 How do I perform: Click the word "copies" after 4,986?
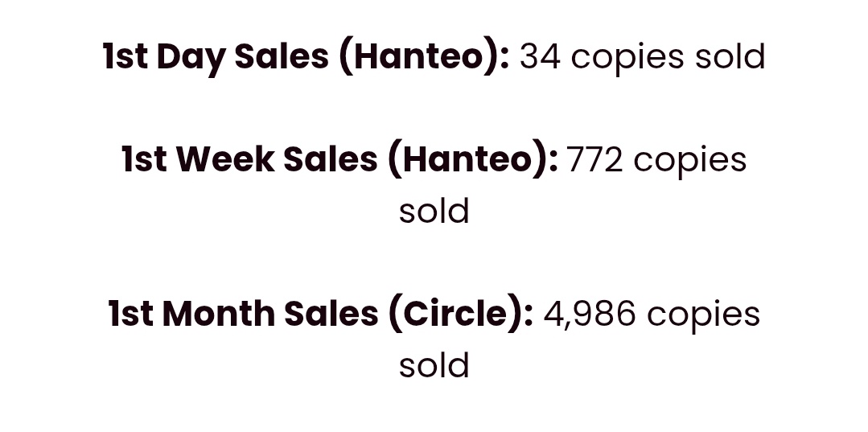point(704,316)
